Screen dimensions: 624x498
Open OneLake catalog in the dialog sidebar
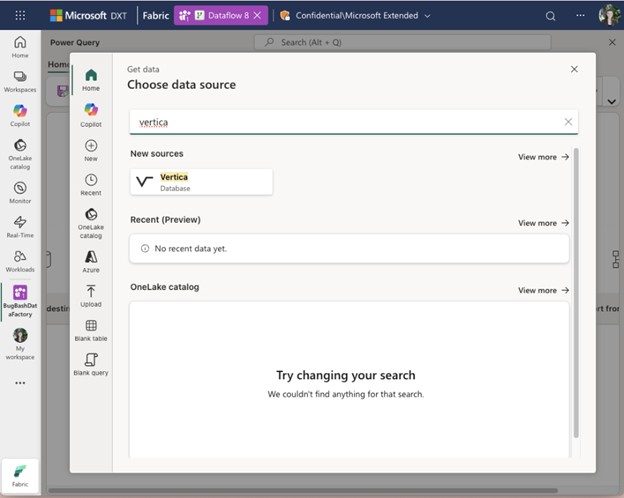[91, 222]
